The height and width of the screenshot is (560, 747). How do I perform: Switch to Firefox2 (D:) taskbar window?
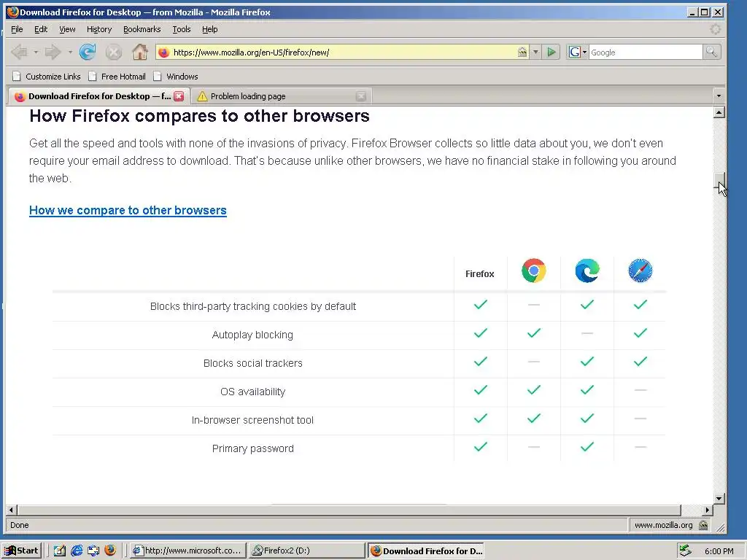307,551
